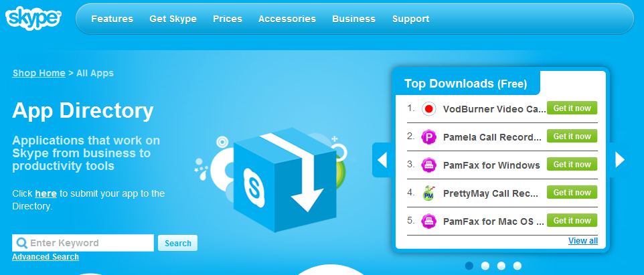The height and width of the screenshot is (275, 644).
Task: Click the PrettyMay PM icon
Action: [x=428, y=193]
